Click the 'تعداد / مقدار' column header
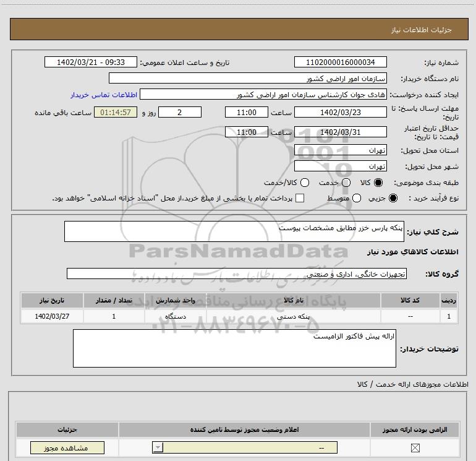Screen dimensions: 476x461 click(x=114, y=300)
